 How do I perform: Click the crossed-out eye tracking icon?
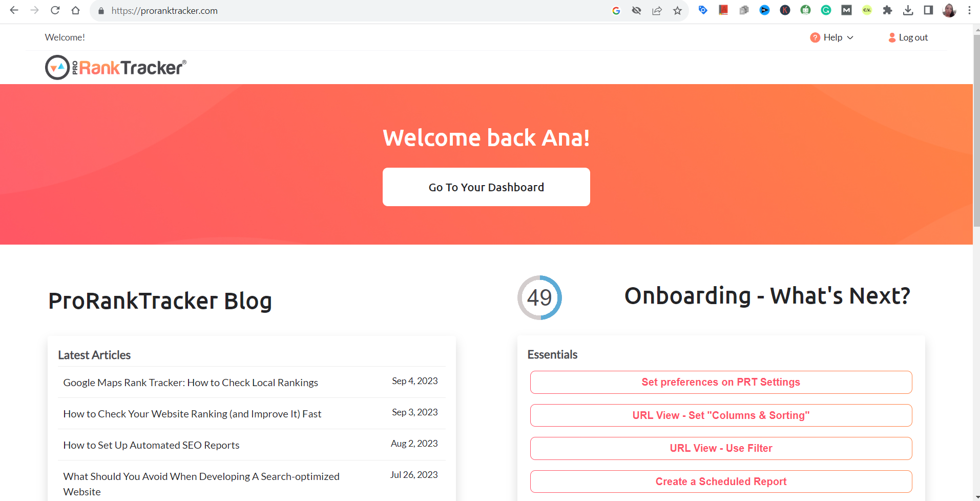[636, 11]
